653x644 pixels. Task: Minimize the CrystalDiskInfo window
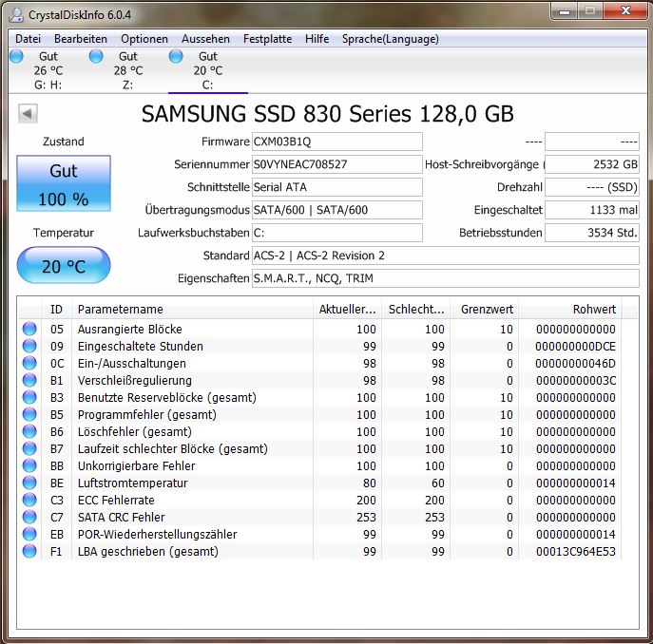(x=565, y=11)
